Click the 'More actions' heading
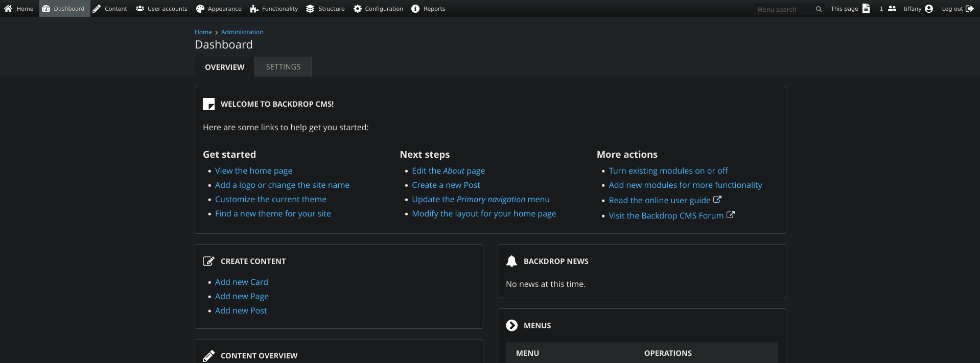Viewport: 980px width, 363px height. (627, 154)
